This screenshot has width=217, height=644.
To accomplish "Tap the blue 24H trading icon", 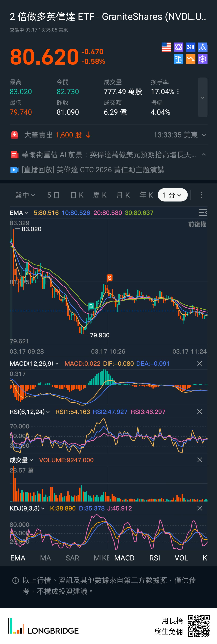I will 190,47.
